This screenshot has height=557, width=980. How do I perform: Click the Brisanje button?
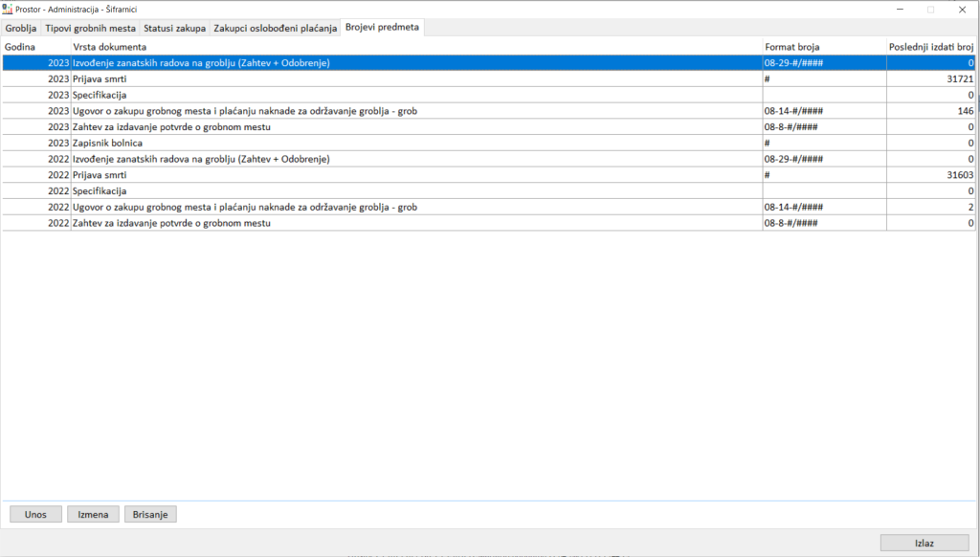pos(150,515)
